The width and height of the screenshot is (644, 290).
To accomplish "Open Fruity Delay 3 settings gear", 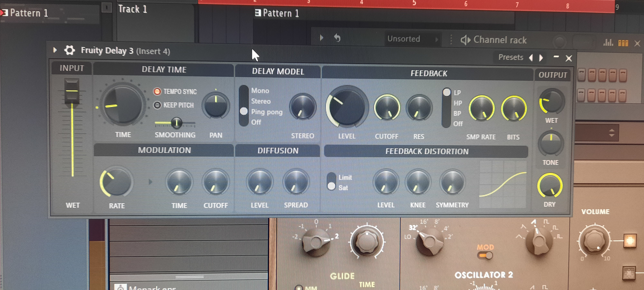I will [70, 50].
